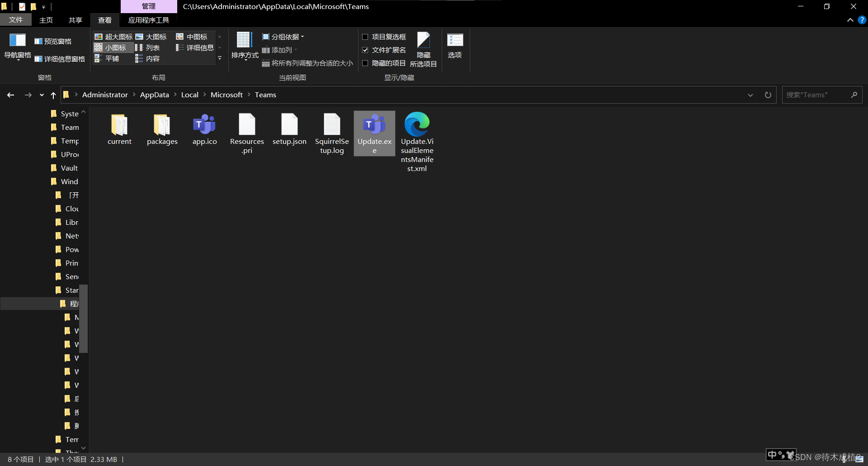The image size is (868, 466).
Task: Select Libr folder in navigation tree
Action: point(67,222)
